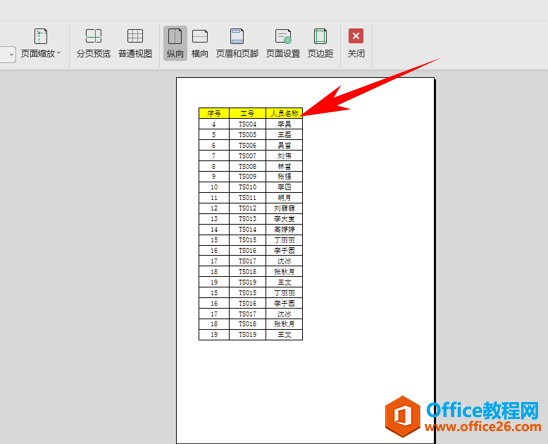Click the TS004 employee ID cell

(x=247, y=124)
